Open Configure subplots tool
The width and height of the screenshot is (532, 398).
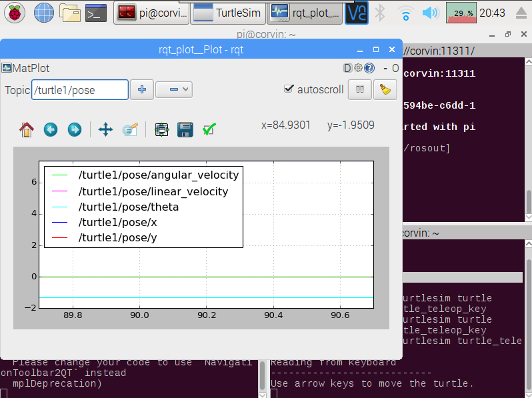pyautogui.click(x=161, y=129)
